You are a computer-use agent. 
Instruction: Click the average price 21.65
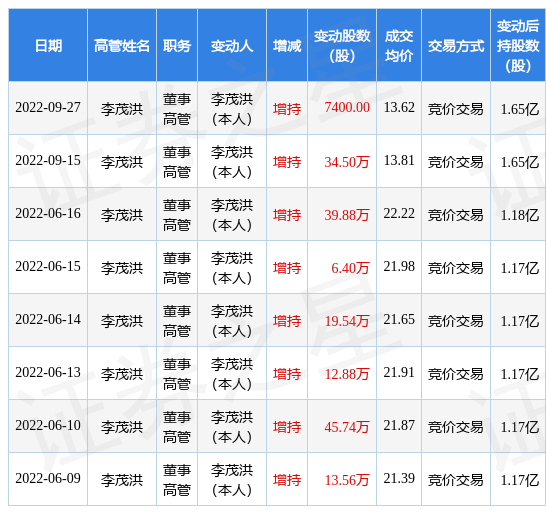(x=399, y=319)
